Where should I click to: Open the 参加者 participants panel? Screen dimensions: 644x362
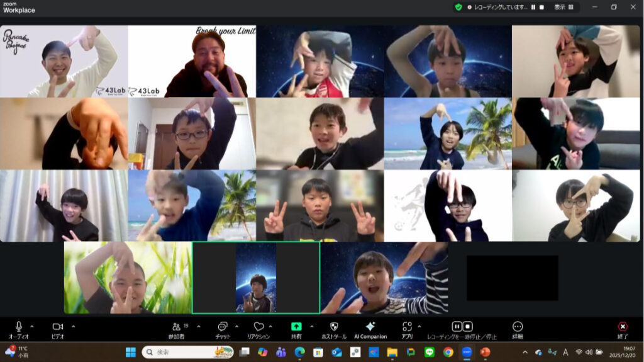(177, 327)
